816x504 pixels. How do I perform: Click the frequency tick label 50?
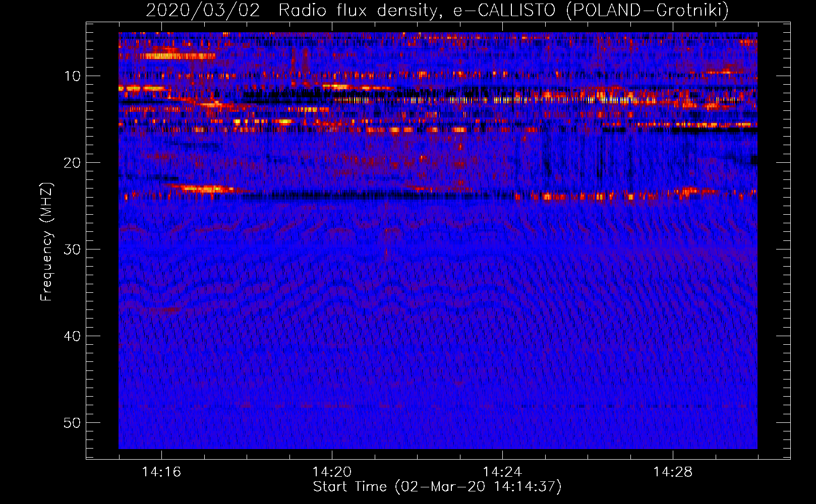pyautogui.click(x=72, y=423)
